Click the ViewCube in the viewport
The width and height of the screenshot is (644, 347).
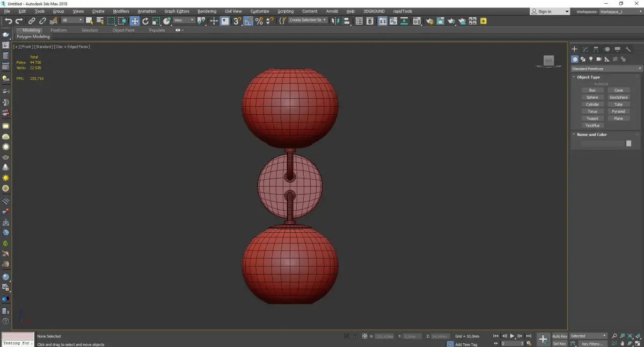[548, 61]
